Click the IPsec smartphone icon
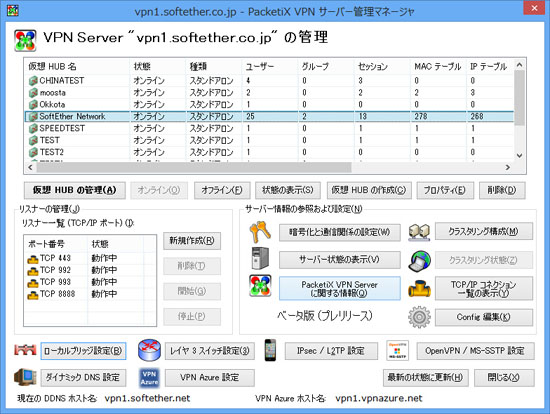 click(270, 350)
